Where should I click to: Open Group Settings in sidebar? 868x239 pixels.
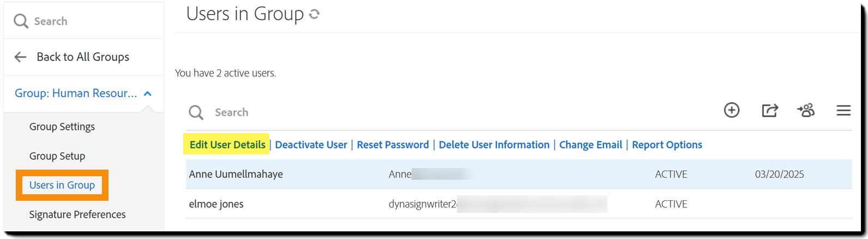tap(62, 127)
